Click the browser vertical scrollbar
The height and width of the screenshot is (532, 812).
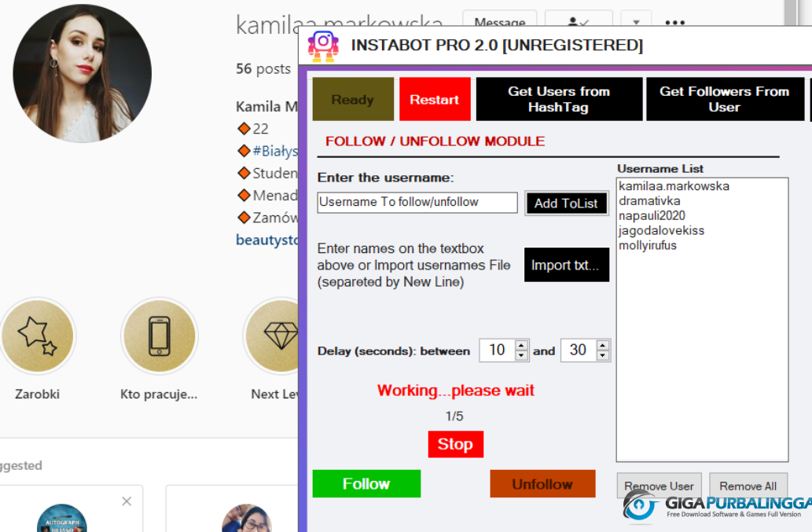pyautogui.click(x=790, y=13)
